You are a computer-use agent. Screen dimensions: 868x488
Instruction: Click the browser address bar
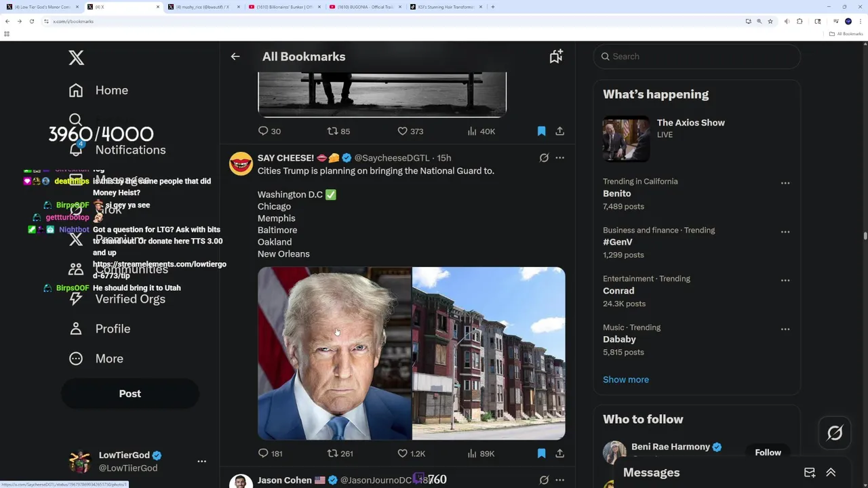point(393,21)
